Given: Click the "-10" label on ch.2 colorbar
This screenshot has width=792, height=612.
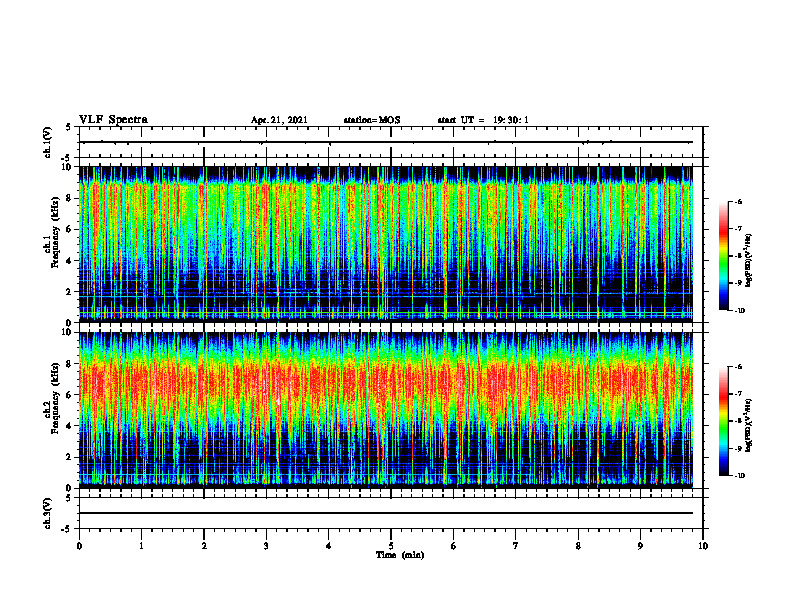Looking at the screenshot, I should point(739,476).
